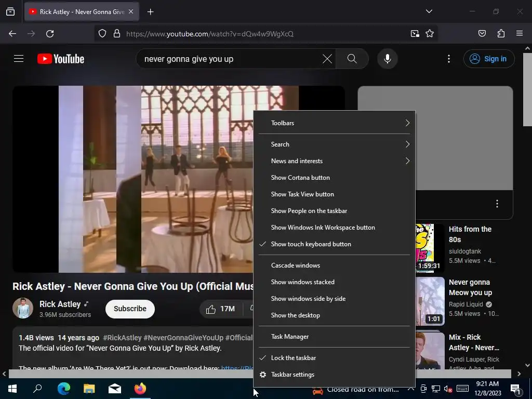This screenshot has height=399, width=532.
Task: Uncheck Show touch keyboard button
Action: tap(334, 244)
